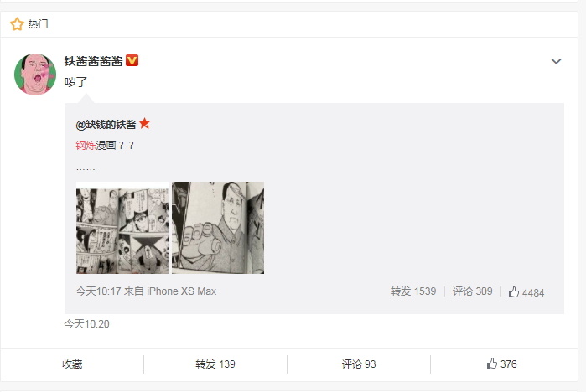Click 转发 139 in the bottom bar
The image size is (586, 392).
(215, 364)
